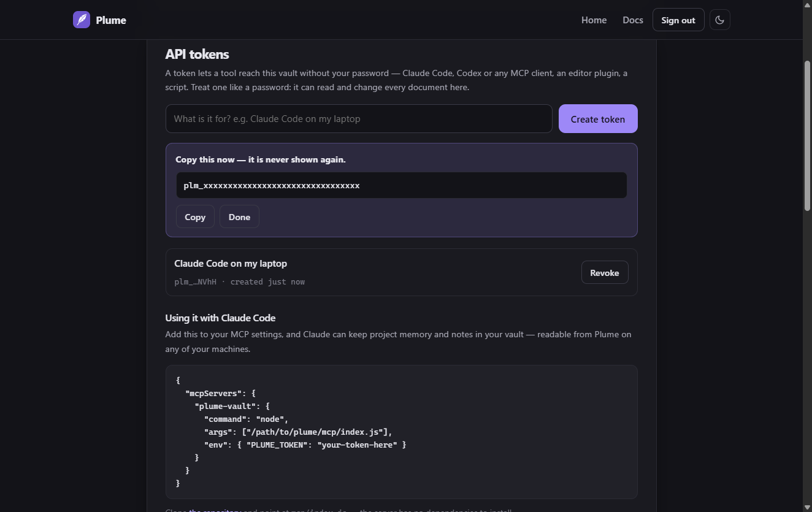
Task: Click the Plume feather logo icon
Action: (82, 20)
